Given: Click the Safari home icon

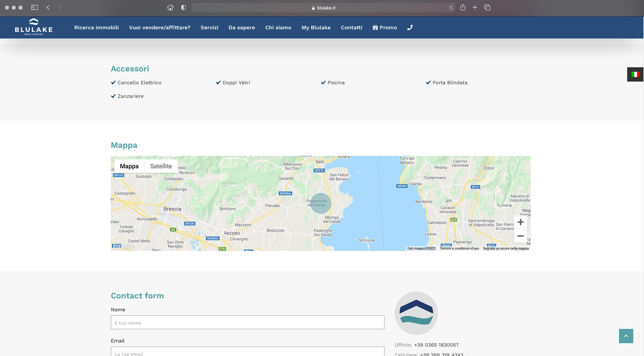Looking at the screenshot, I should pos(170,7).
